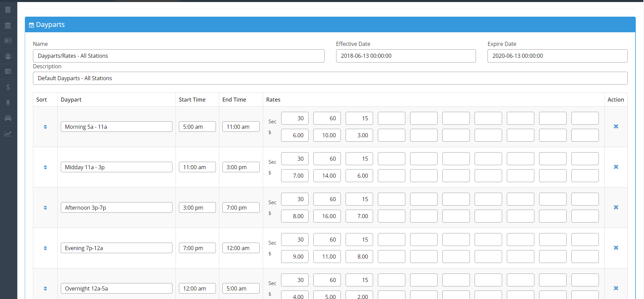Screen dimensions: 644x299
Task: Select the Morning end time 11:00 am field
Action: click(241, 127)
